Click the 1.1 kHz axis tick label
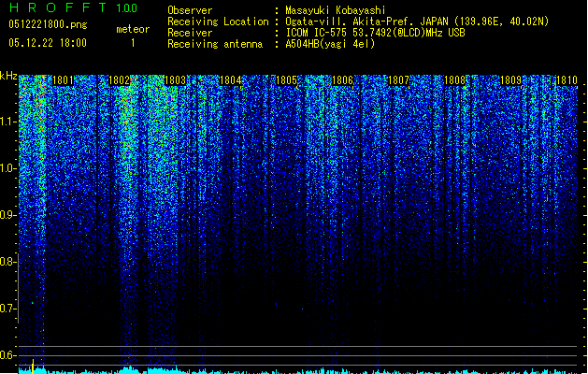Image resolution: width=588 pixels, height=374 pixels. (7, 122)
